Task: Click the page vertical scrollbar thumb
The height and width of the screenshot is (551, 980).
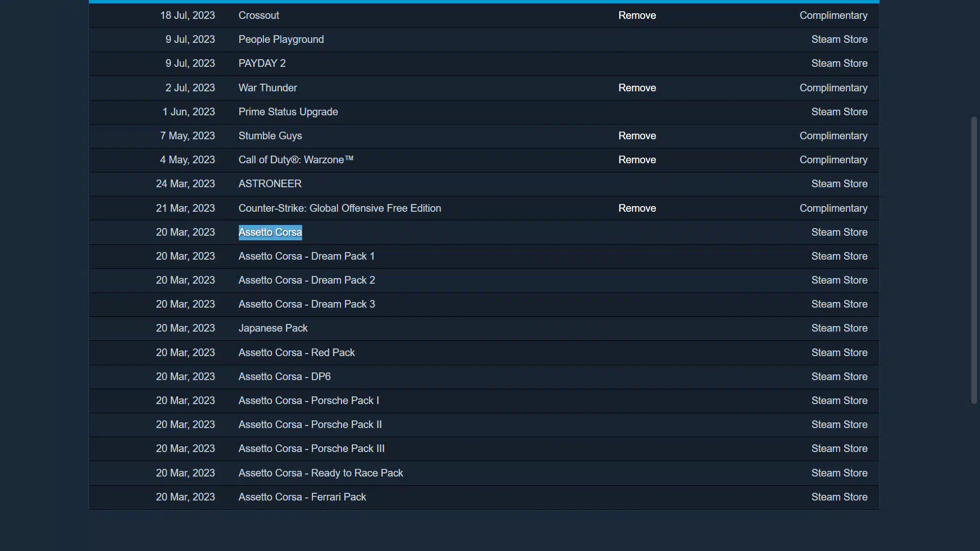Action: pos(974,260)
